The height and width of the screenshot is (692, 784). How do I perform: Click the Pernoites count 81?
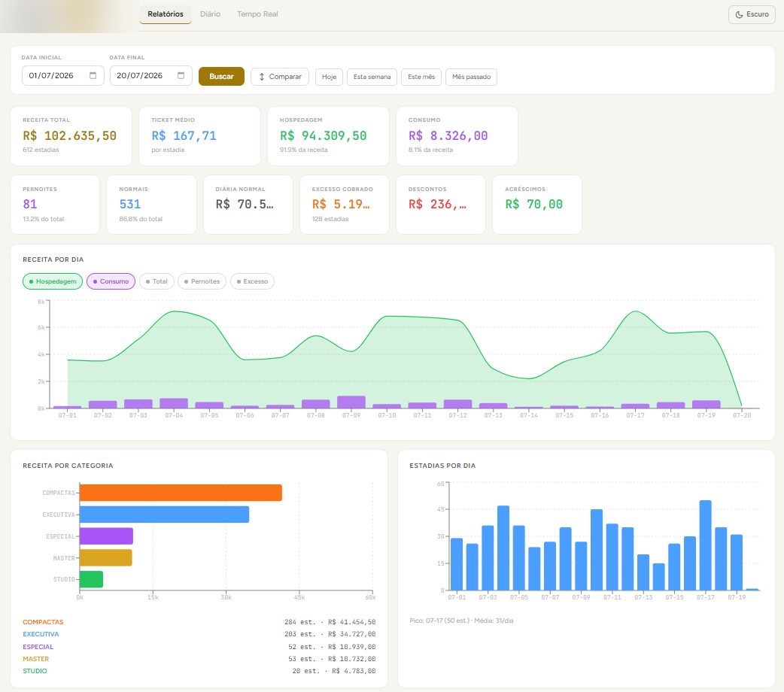30,204
